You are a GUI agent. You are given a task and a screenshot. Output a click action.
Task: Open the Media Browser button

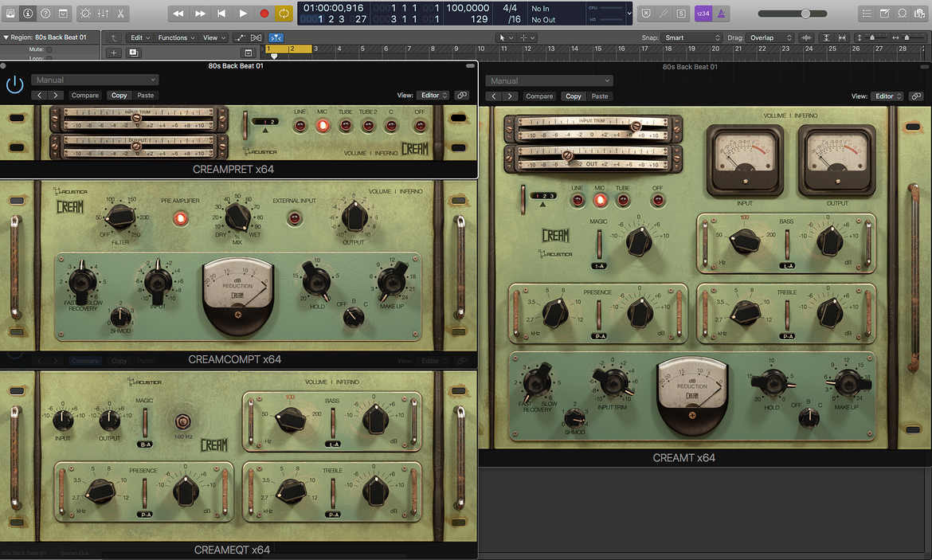point(920,13)
